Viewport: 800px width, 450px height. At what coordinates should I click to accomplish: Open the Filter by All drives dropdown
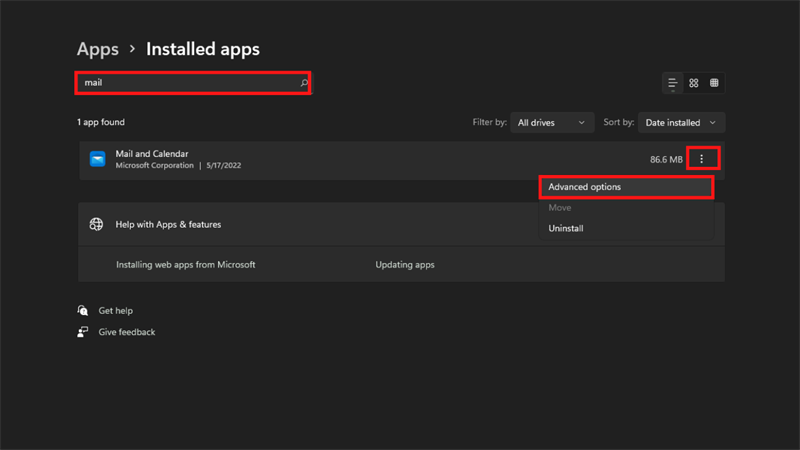pos(551,123)
